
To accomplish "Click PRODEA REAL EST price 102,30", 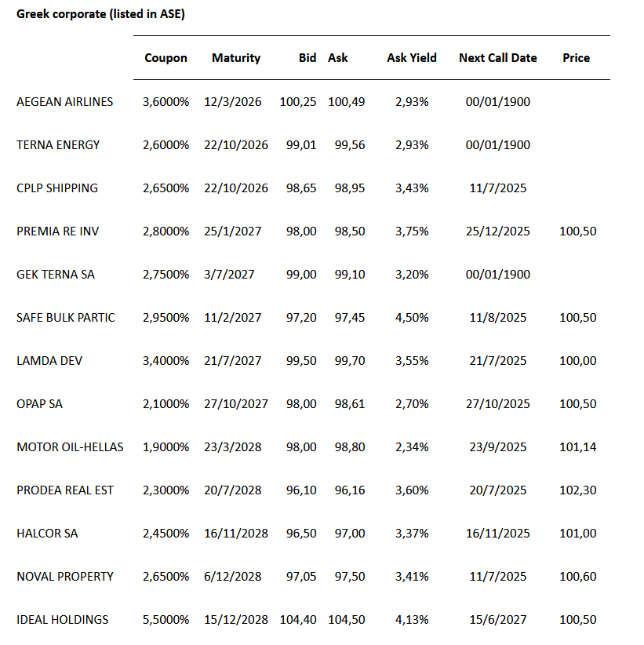I will pos(580,490).
